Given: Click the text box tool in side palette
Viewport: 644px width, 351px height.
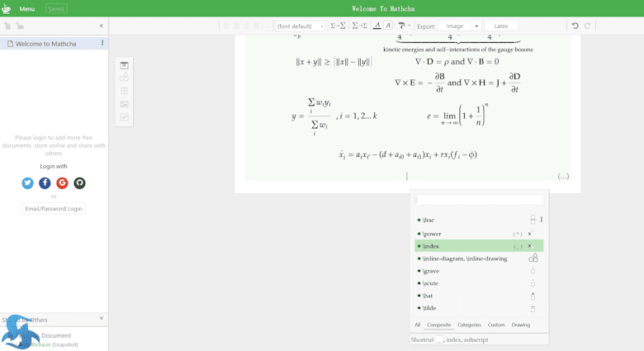Looking at the screenshot, I should click(x=124, y=65).
